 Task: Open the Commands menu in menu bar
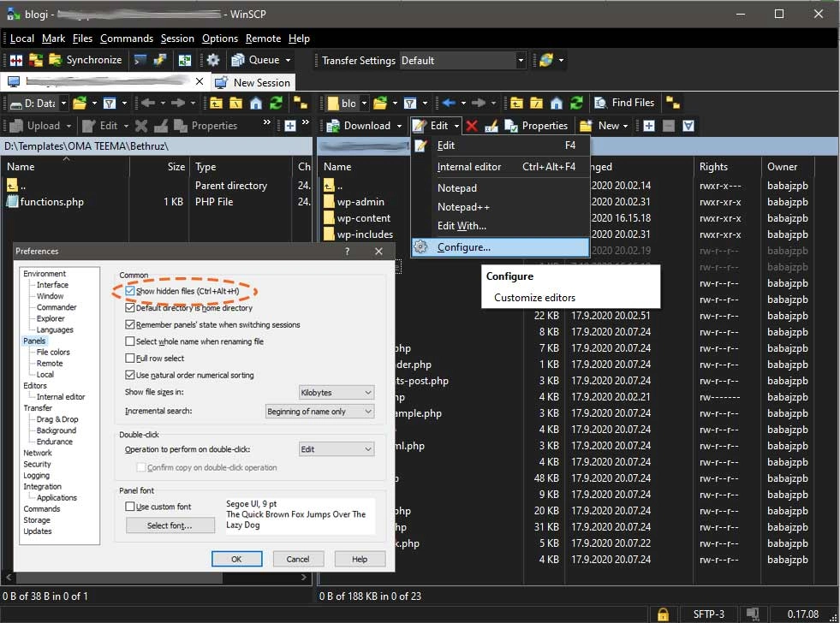pos(126,39)
